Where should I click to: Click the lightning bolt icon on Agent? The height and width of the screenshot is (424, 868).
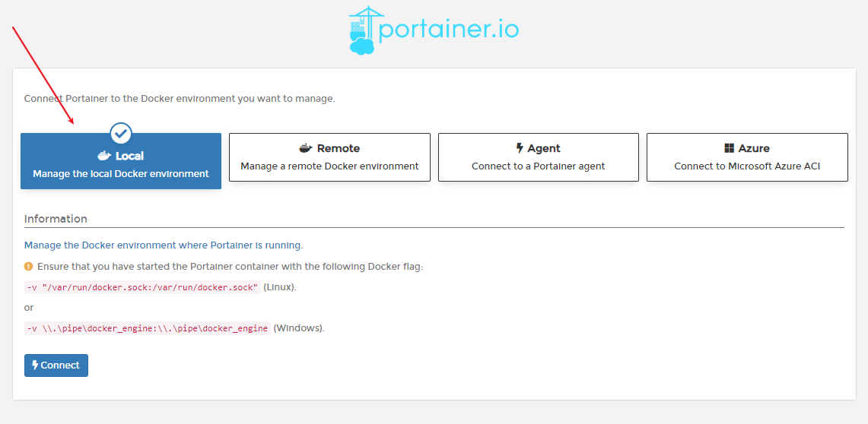click(520, 148)
